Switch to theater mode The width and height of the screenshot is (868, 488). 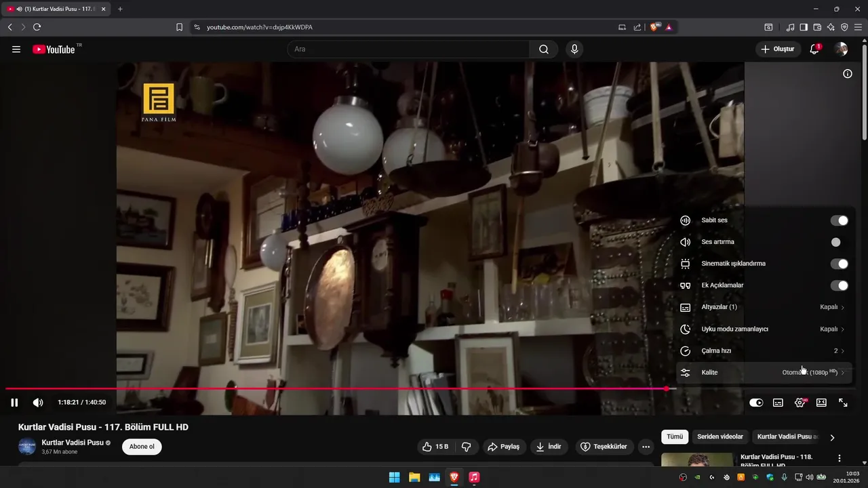pos(821,403)
